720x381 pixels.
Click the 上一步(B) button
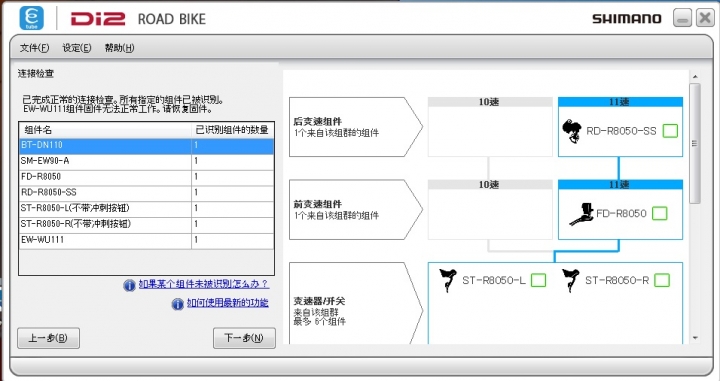pos(48,338)
